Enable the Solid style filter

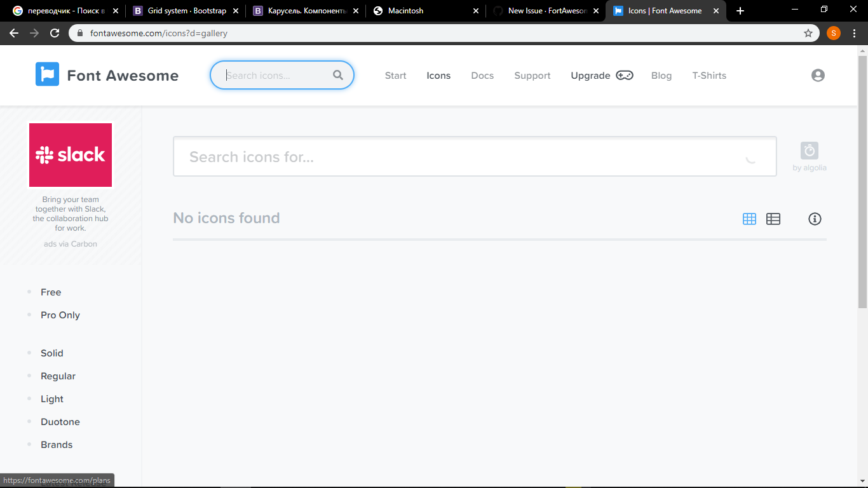(x=51, y=353)
